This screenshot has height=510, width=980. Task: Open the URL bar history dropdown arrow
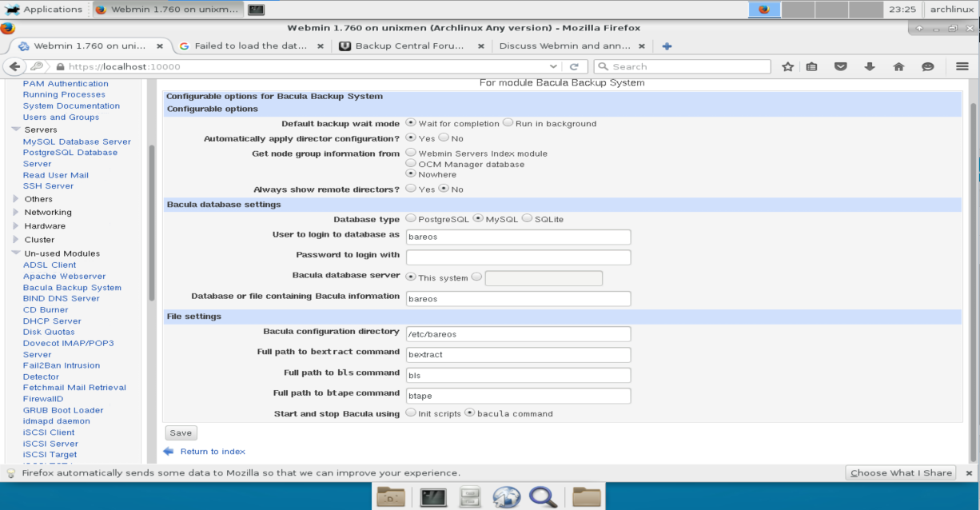pos(554,66)
